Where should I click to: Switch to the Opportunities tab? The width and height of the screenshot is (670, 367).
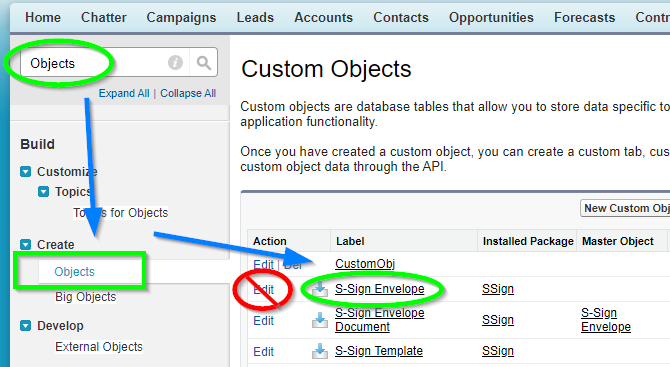click(491, 18)
